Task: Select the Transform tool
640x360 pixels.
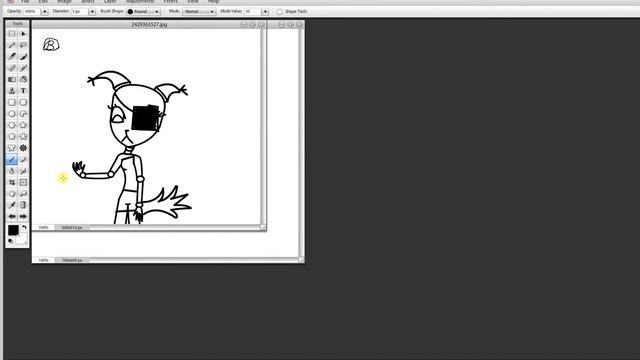Action: pos(23,182)
